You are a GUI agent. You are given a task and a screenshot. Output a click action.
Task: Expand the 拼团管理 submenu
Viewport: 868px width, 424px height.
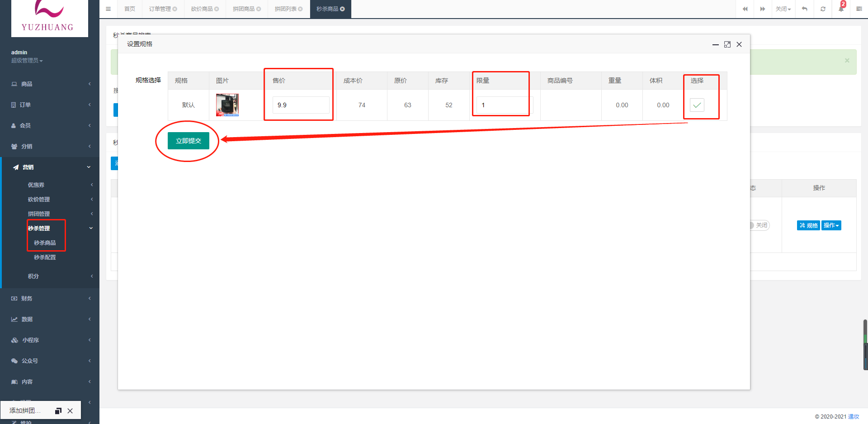51,214
